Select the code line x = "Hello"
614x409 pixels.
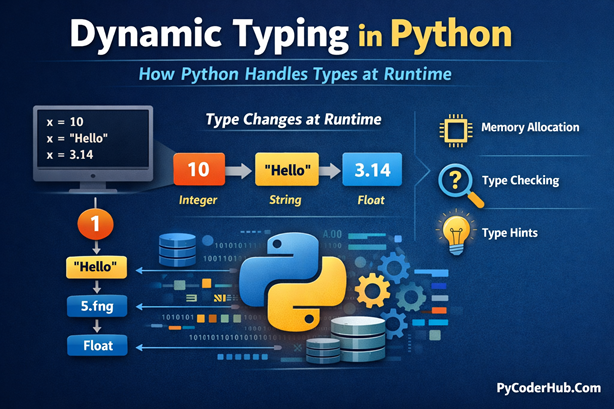(x=77, y=138)
